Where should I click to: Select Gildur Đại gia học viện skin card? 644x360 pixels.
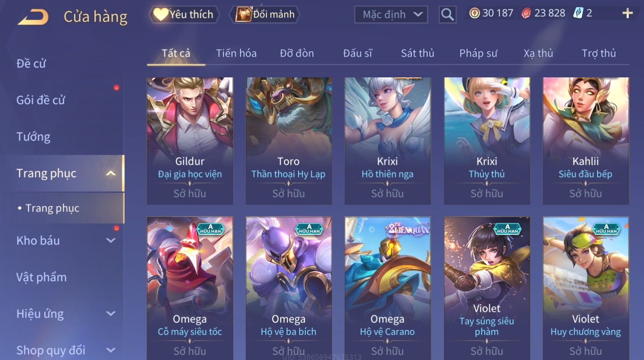[190, 141]
